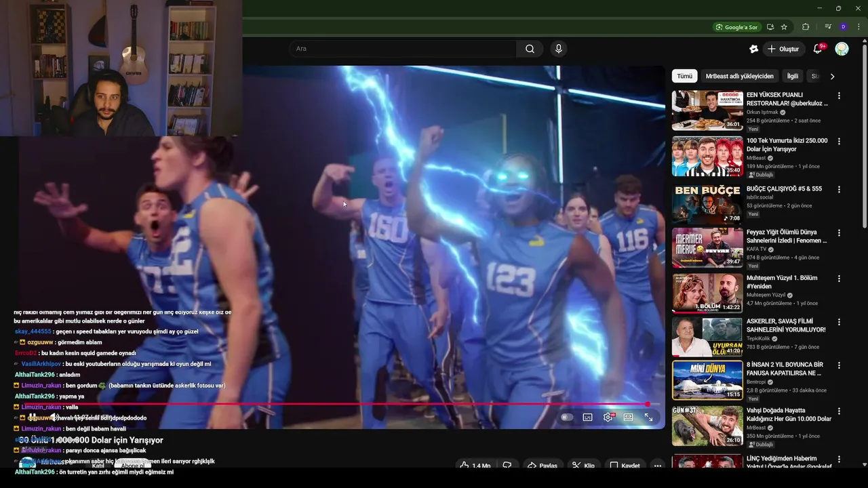Open ASKERLER SAVAŞ FİLMİ video thumbnail
The image size is (868, 488).
707,336
